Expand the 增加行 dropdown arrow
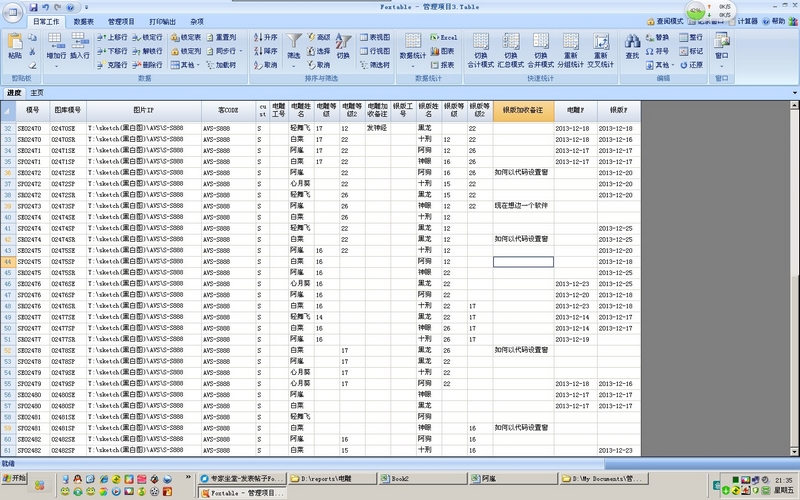800x500 pixels. coord(56,65)
